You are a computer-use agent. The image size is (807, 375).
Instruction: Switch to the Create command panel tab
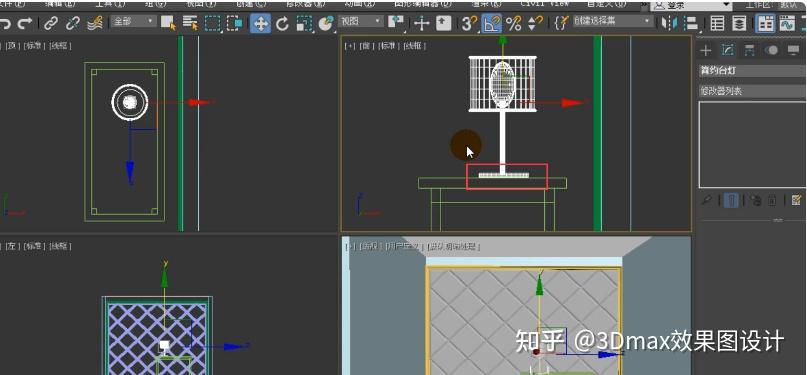(706, 50)
